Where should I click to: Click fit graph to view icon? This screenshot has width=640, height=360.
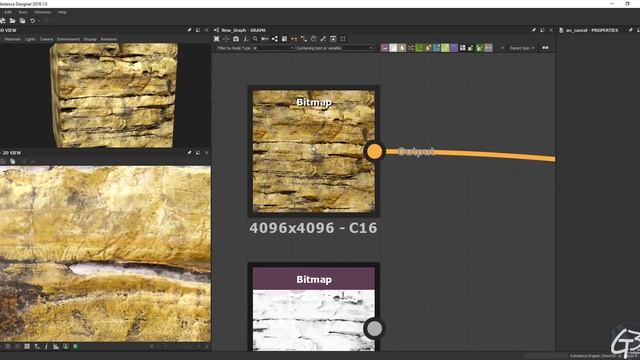click(x=216, y=39)
